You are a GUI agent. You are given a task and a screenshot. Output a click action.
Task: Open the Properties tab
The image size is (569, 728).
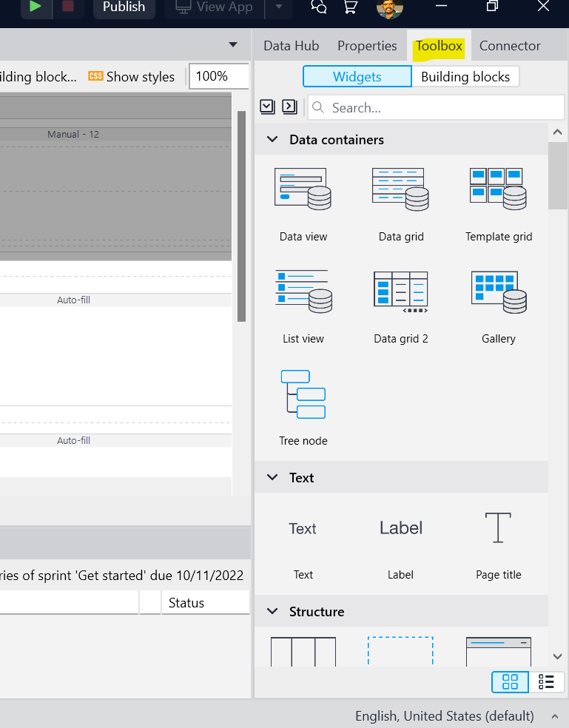pos(367,46)
